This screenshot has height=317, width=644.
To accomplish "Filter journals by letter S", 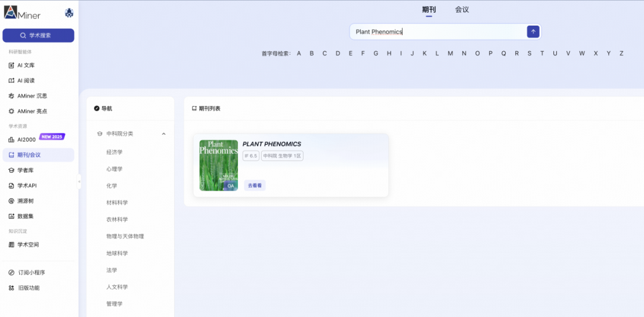I will 530,54.
